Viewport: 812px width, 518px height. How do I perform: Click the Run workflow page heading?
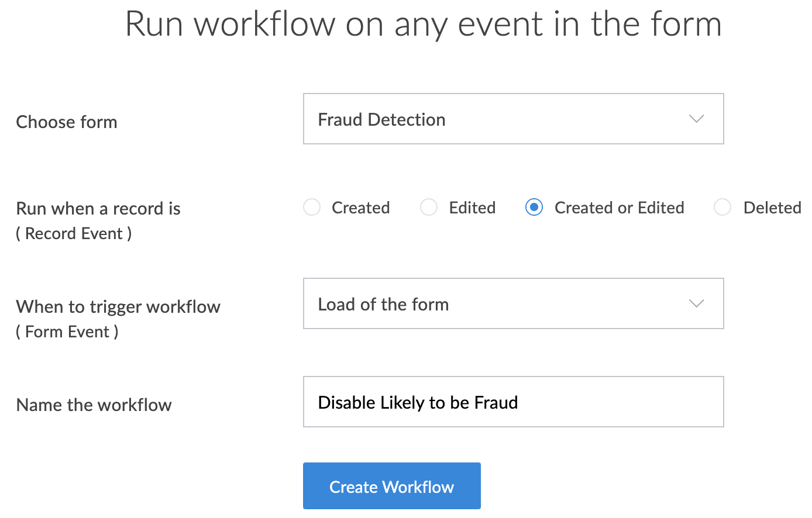point(424,25)
